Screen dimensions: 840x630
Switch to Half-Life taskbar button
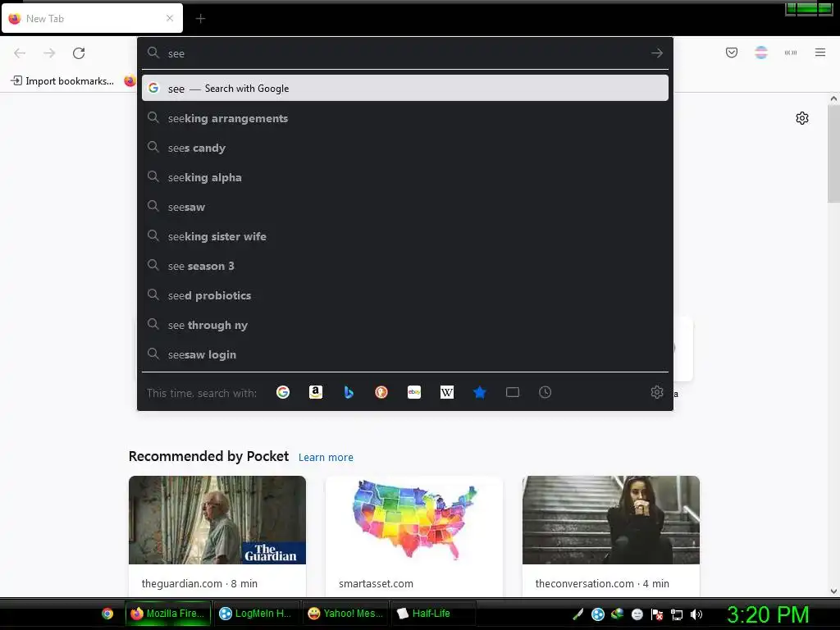point(434,614)
